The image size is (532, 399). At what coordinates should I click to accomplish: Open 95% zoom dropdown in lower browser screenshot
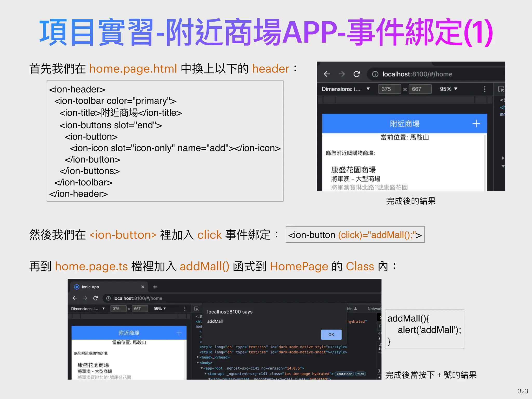click(x=160, y=309)
